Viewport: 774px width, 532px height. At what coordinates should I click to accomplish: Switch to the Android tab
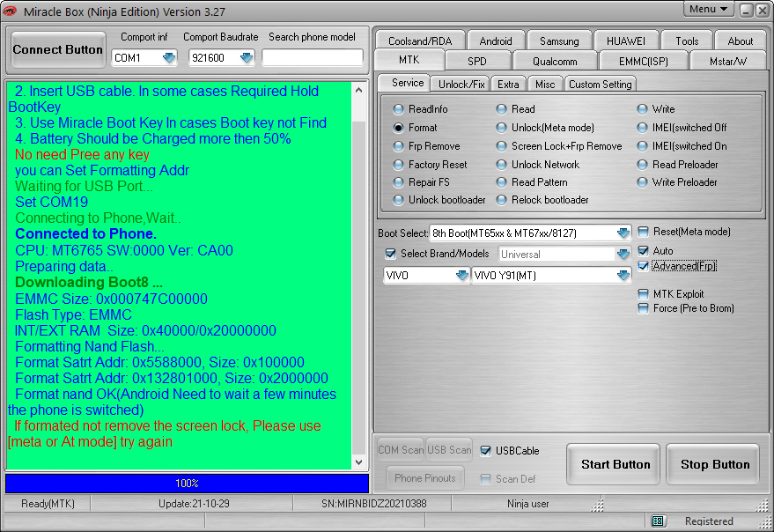[x=496, y=41]
